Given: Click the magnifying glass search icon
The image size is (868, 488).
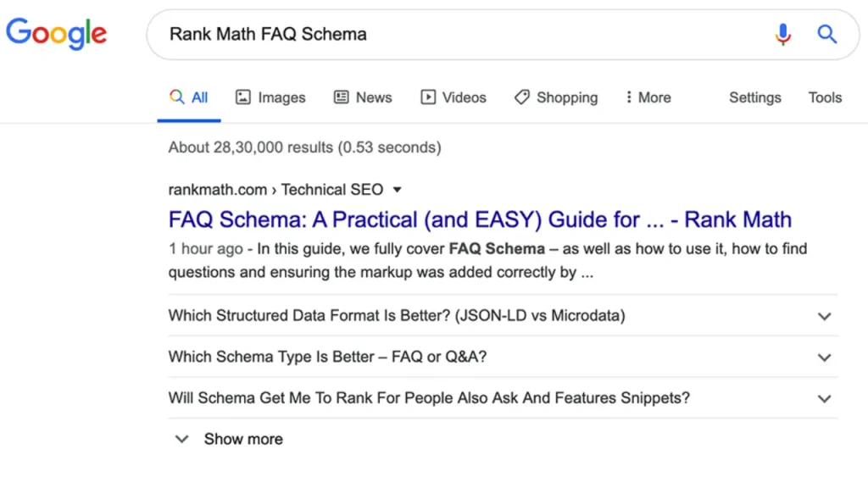Looking at the screenshot, I should point(826,34).
